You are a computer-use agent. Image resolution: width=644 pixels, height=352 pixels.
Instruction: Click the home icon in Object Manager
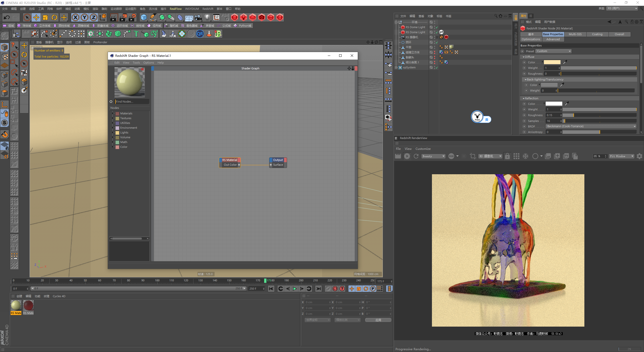point(500,16)
